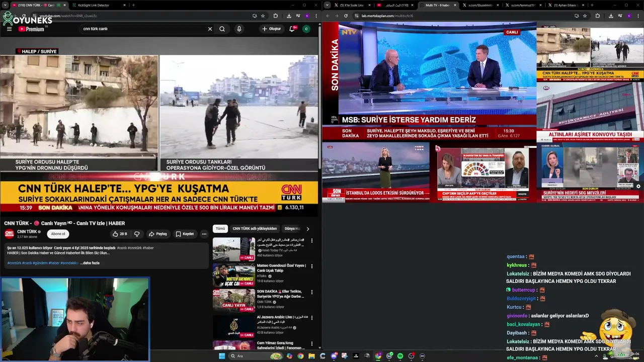Click the YouTube search input field
The height and width of the screenshot is (362, 644).
coord(143,29)
